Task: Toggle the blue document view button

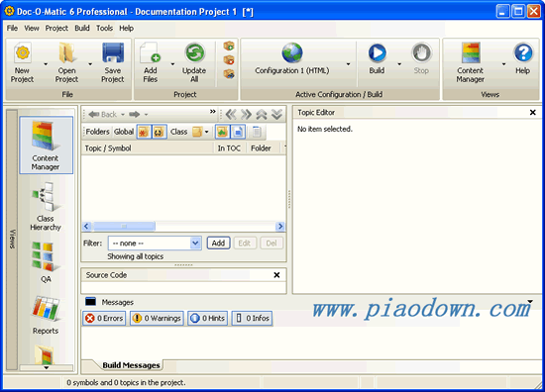Action: coord(238,132)
